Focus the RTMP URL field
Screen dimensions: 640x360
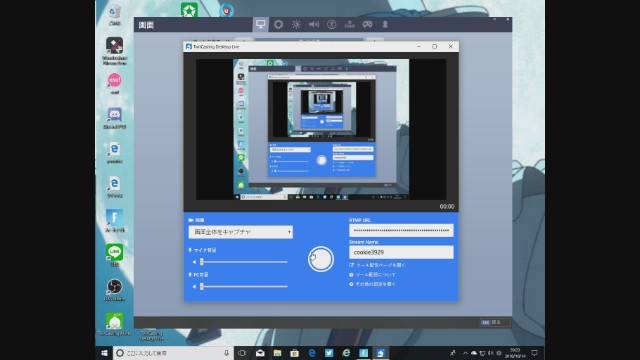[x=401, y=230]
